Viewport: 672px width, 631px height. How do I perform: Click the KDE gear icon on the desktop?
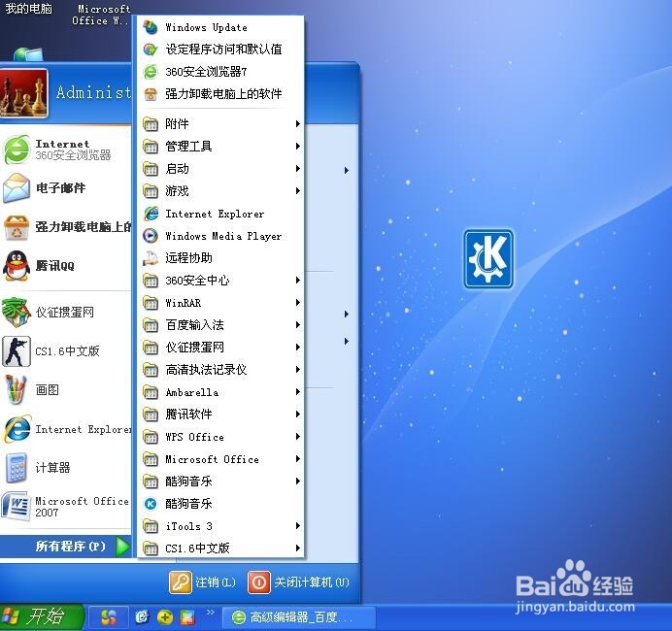tap(488, 259)
